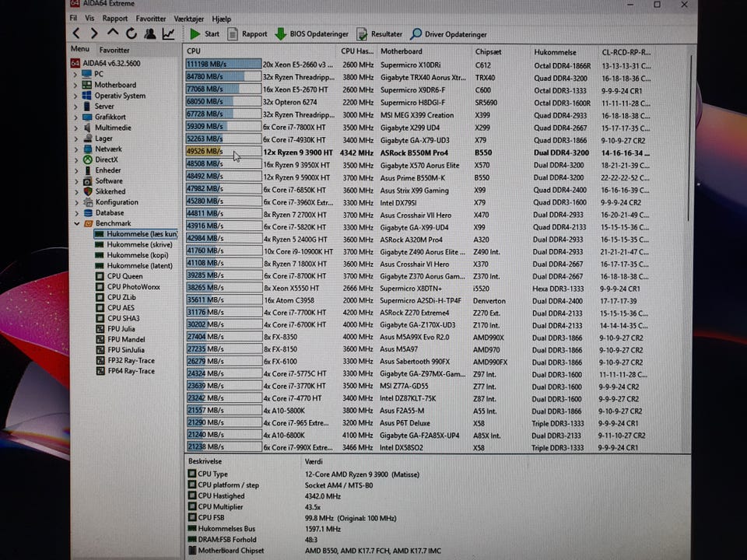Sort by the Hukommelse column header
The width and height of the screenshot is (747, 560).
(565, 52)
